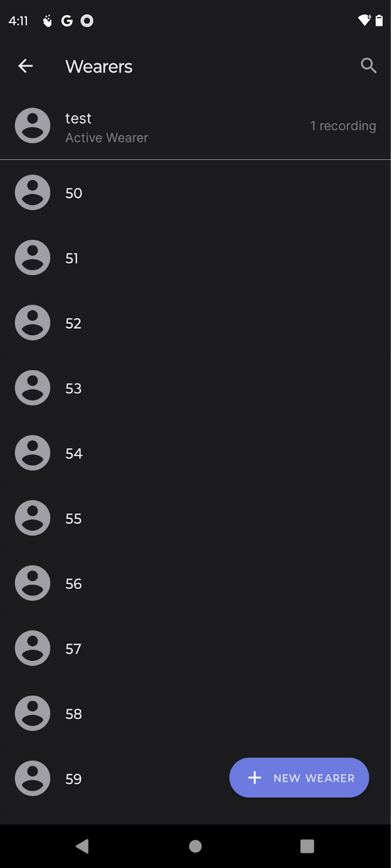Image resolution: width=391 pixels, height=868 pixels.
Task: Click the avatar icon for wearer 53
Action: pyautogui.click(x=33, y=388)
